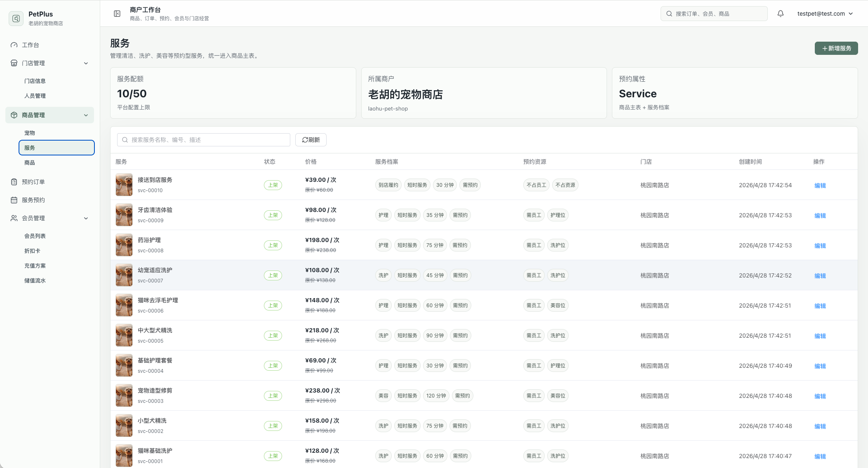Edit 接送到店服务 row
This screenshot has width=868, height=468.
click(820, 186)
